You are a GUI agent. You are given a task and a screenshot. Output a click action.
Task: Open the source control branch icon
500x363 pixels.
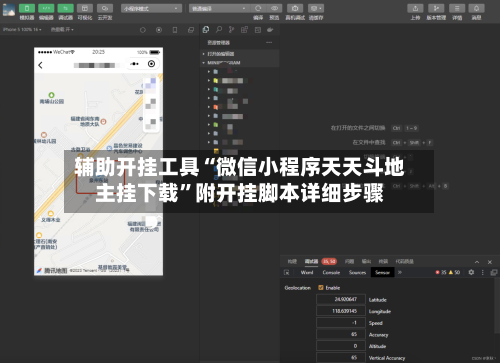(x=231, y=30)
